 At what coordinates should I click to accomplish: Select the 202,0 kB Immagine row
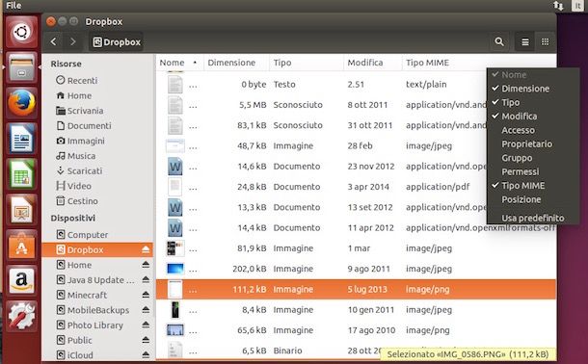coord(356,269)
